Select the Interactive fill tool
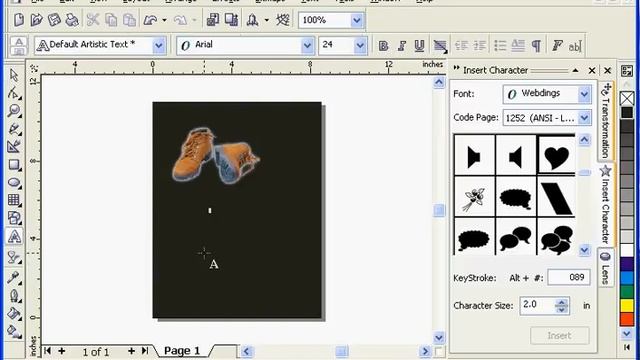Viewport: 640px width, 360px height. pos(14,331)
